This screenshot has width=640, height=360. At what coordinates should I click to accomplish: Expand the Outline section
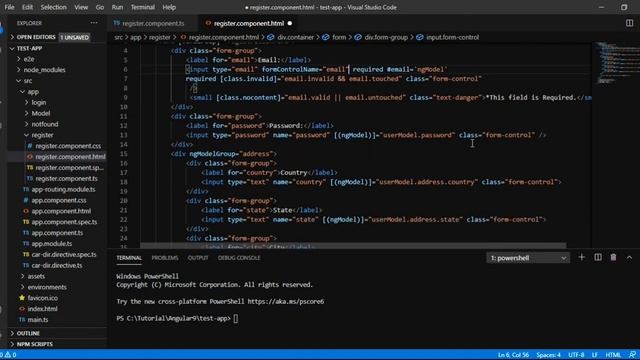[x=57, y=333]
